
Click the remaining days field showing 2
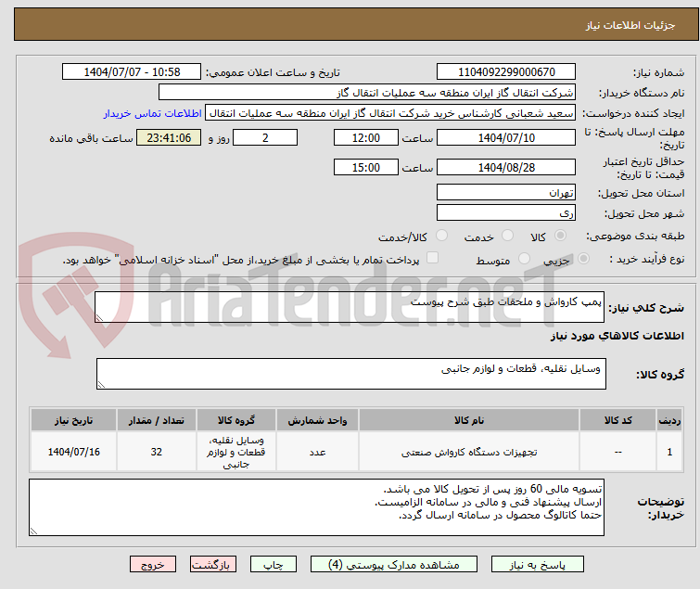point(265,137)
